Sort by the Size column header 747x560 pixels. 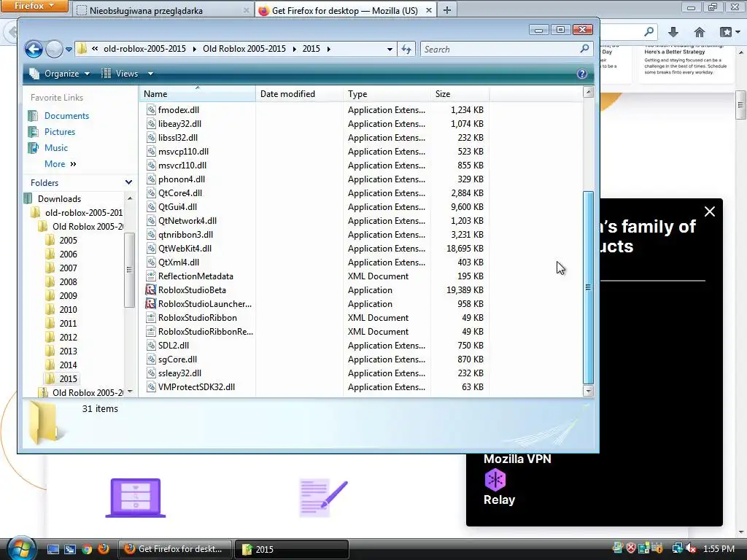click(x=460, y=94)
